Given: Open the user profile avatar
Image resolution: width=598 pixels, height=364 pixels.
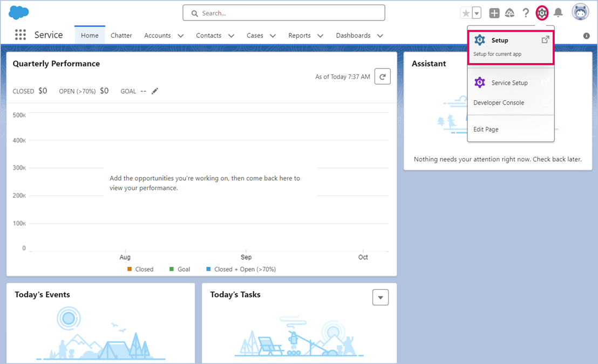Looking at the screenshot, I should (x=580, y=12).
